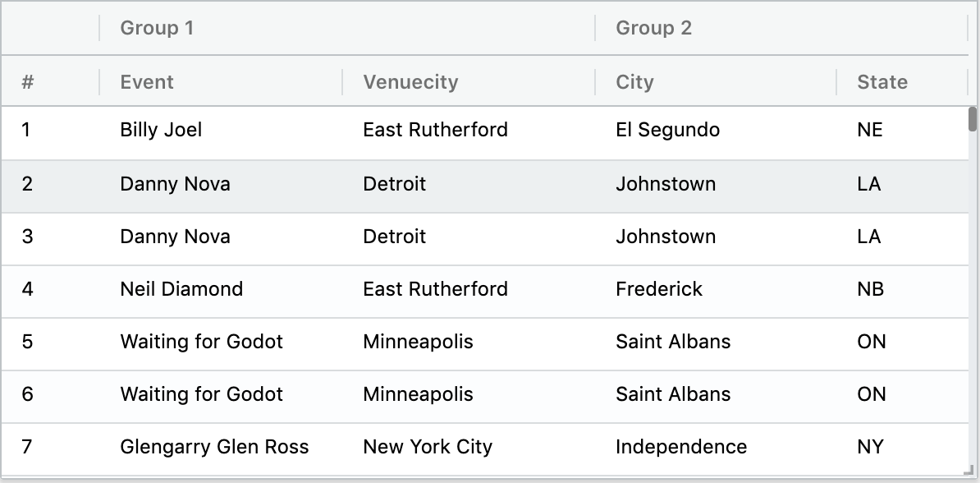Image resolution: width=980 pixels, height=483 pixels.
Task: Select the Billy Joel event cell
Action: tap(161, 130)
